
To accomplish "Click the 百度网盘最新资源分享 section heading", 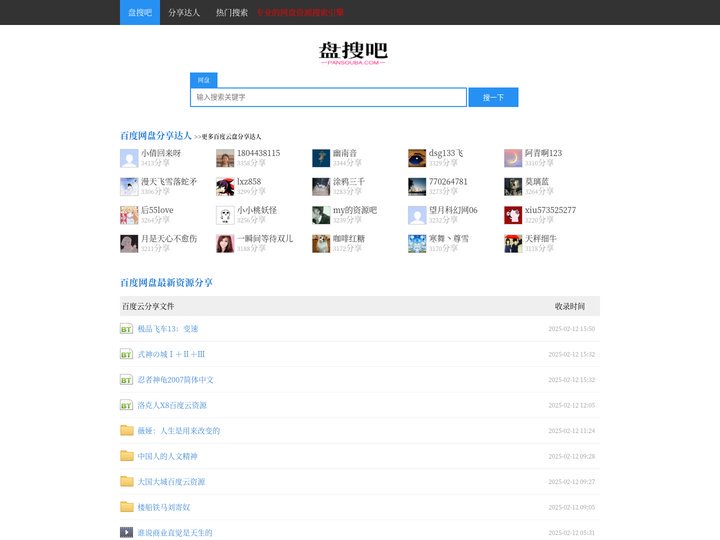I will 166,282.
